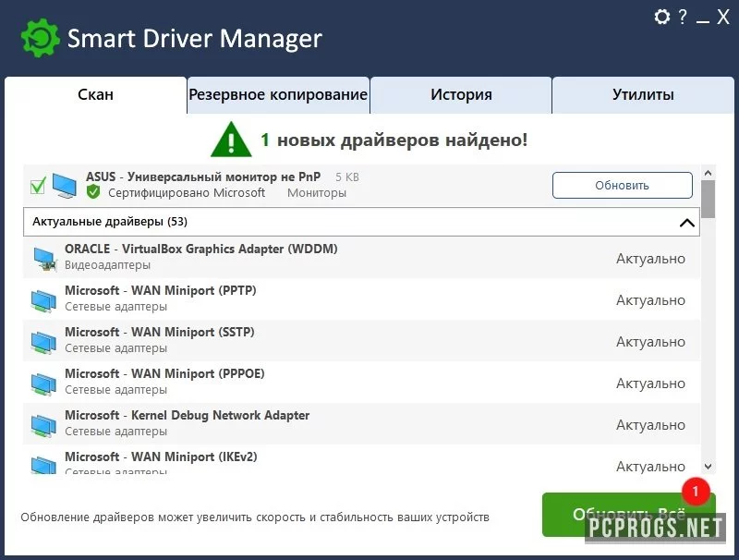This screenshot has width=739, height=560.
Task: Click the Smart Driver Manager title text
Action: [195, 39]
